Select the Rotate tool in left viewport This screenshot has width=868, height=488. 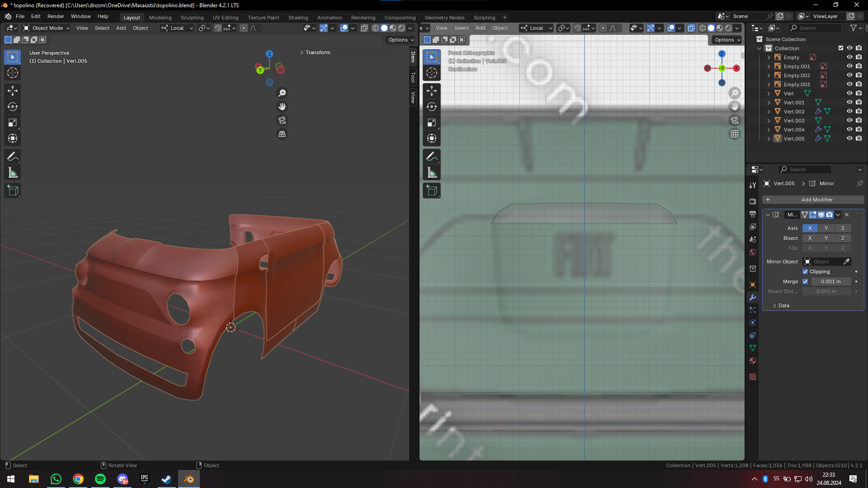coord(13,107)
